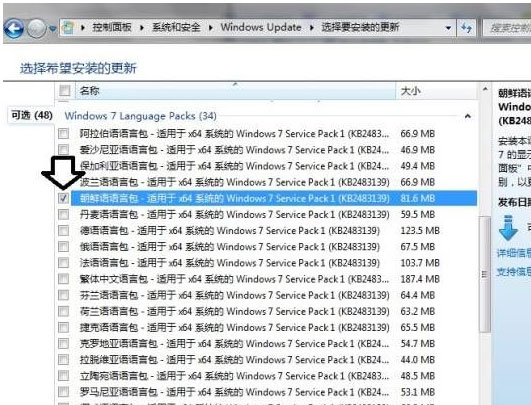Viewport: 531px width, 405px height.
Task: Click the Back navigation arrow button
Action: tap(14, 28)
